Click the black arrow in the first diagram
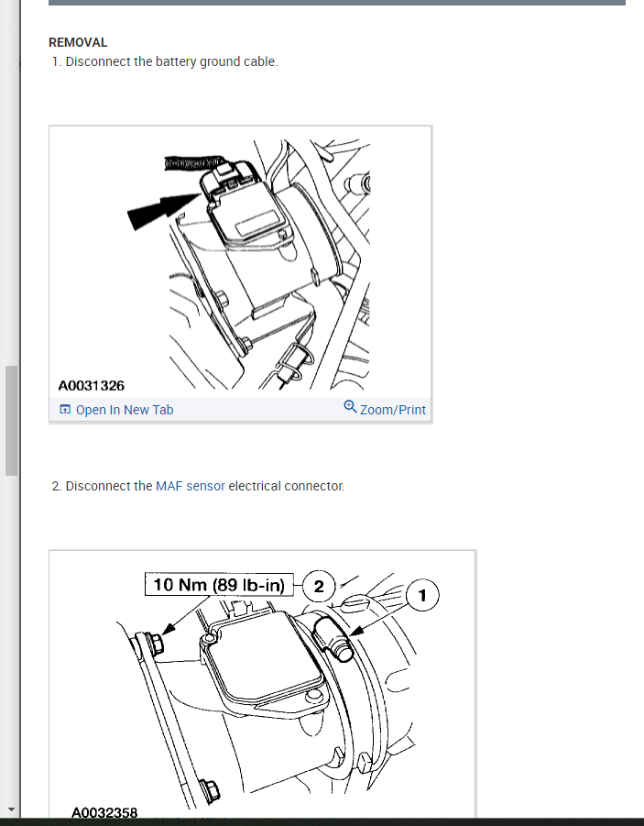644x826 pixels. click(164, 211)
